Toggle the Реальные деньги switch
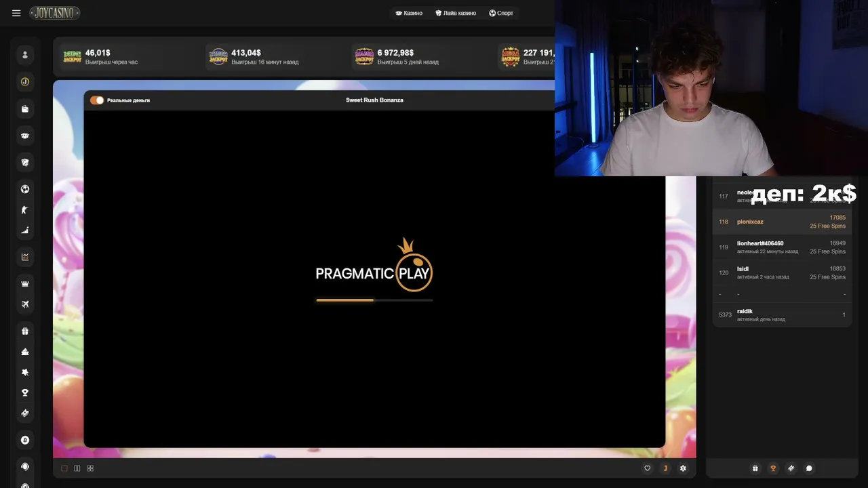This screenshot has width=868, height=488. click(97, 100)
